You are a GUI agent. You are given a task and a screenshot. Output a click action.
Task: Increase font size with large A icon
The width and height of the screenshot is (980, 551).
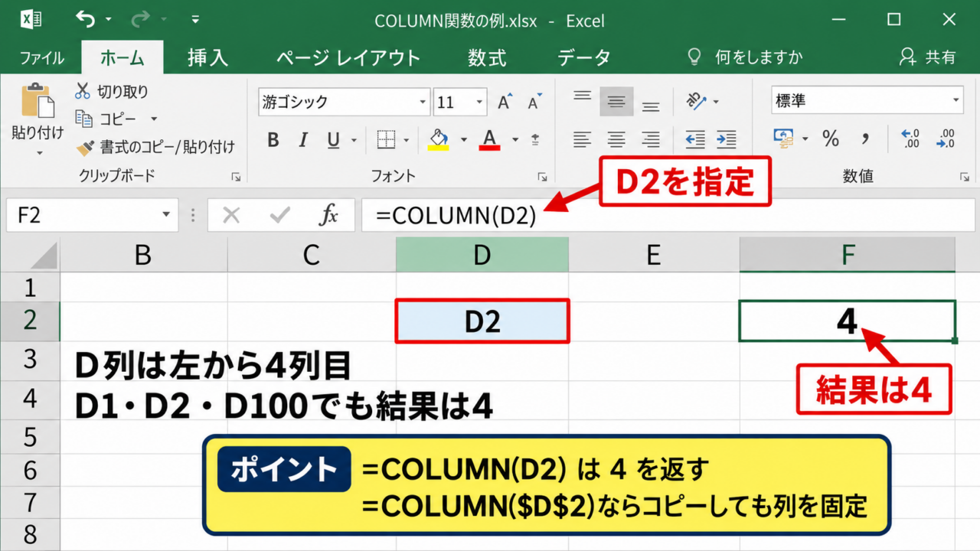[x=505, y=102]
